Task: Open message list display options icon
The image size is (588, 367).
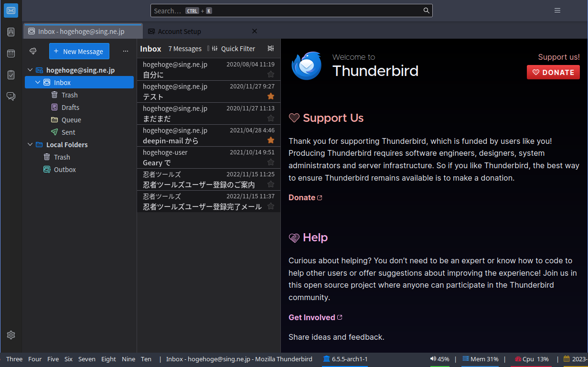Action: (271, 49)
